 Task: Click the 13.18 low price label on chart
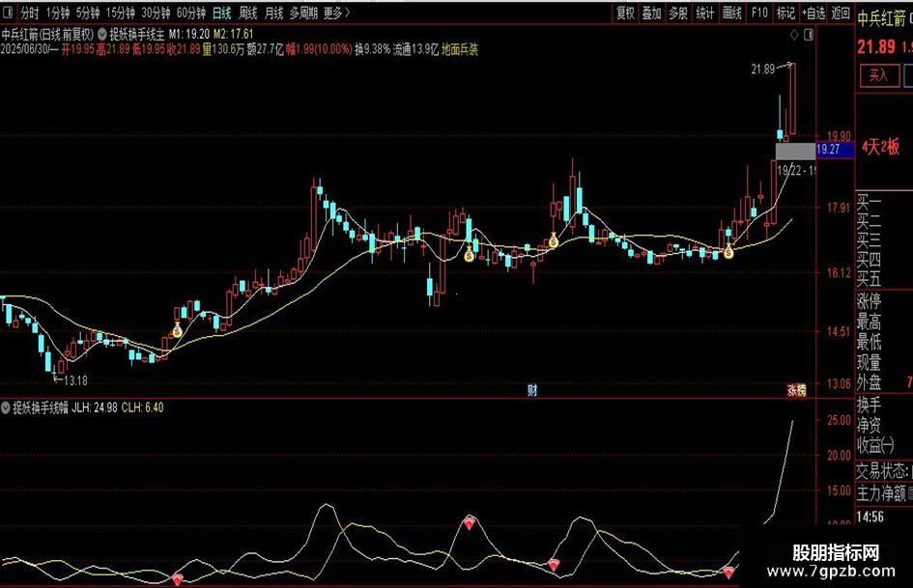click(x=75, y=380)
